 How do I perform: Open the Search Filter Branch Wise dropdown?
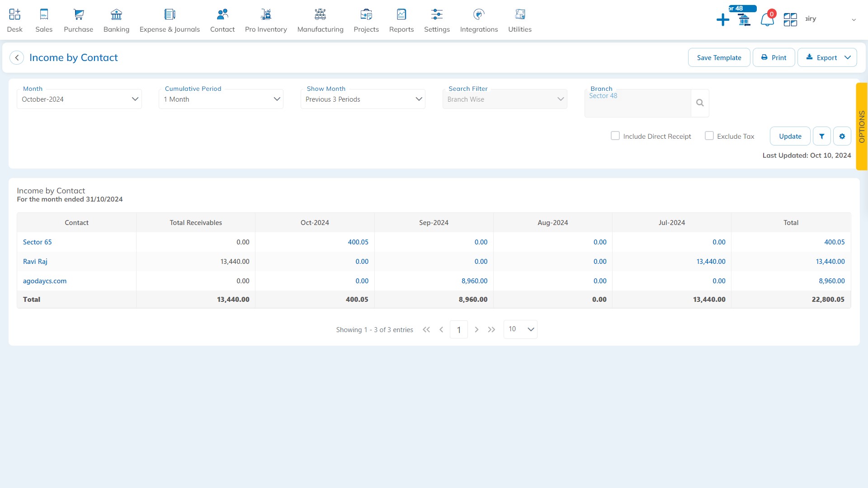505,99
